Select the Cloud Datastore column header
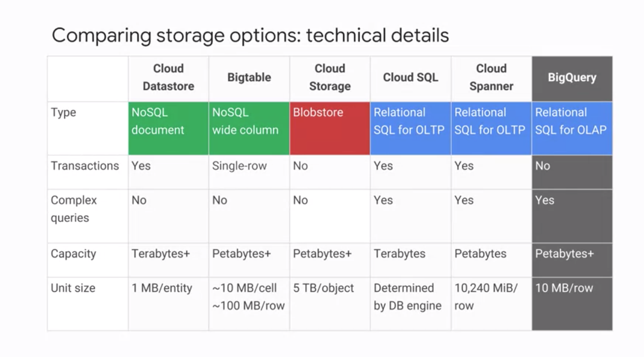 pyautogui.click(x=168, y=79)
